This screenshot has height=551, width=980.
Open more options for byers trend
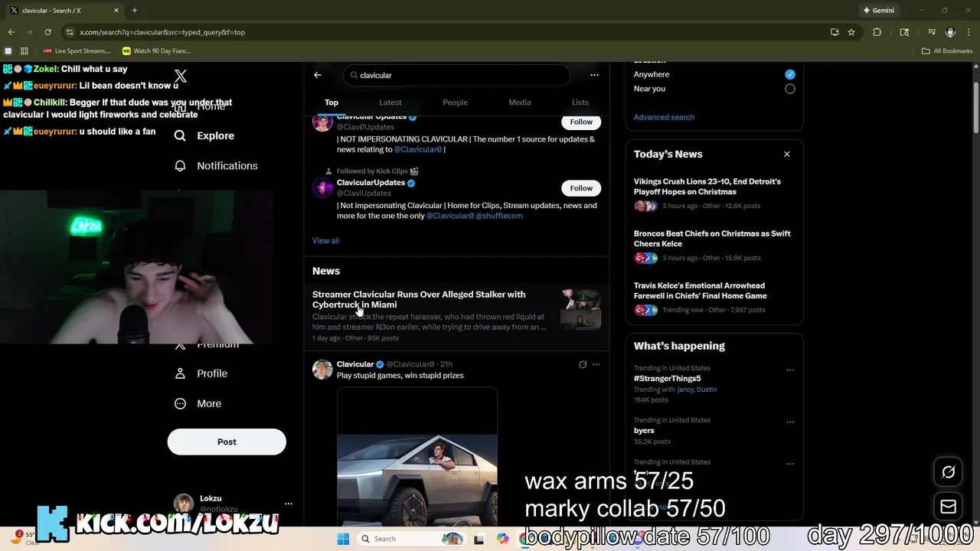point(790,422)
